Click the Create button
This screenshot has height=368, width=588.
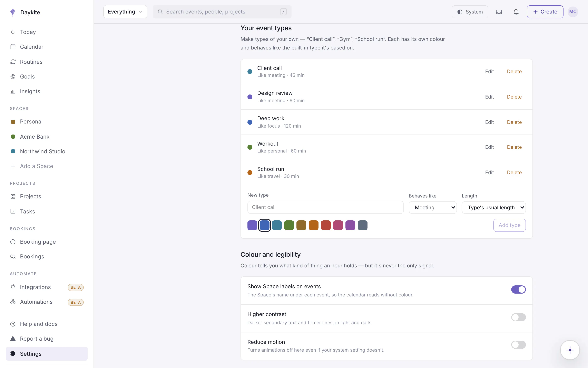click(545, 12)
